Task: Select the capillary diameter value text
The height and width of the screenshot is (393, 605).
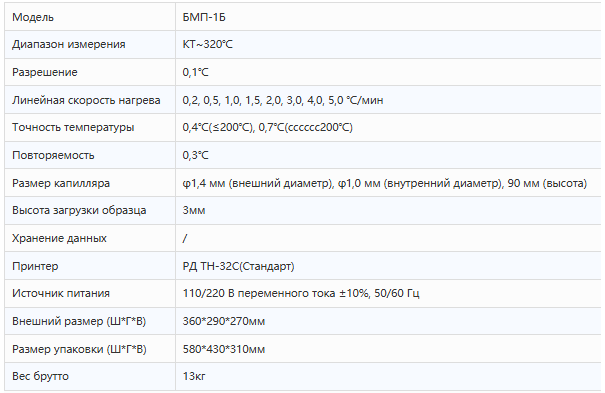Action: [x=385, y=183]
